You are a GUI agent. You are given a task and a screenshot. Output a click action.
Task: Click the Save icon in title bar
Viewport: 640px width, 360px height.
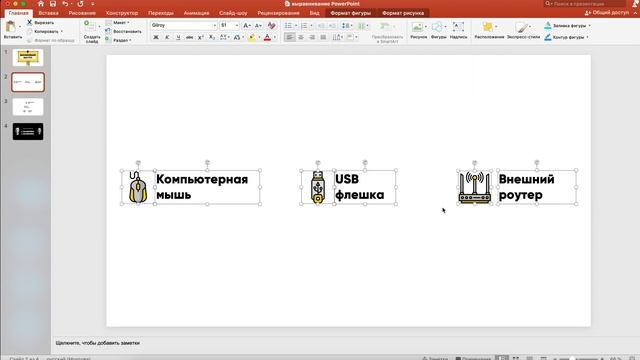coord(53,4)
